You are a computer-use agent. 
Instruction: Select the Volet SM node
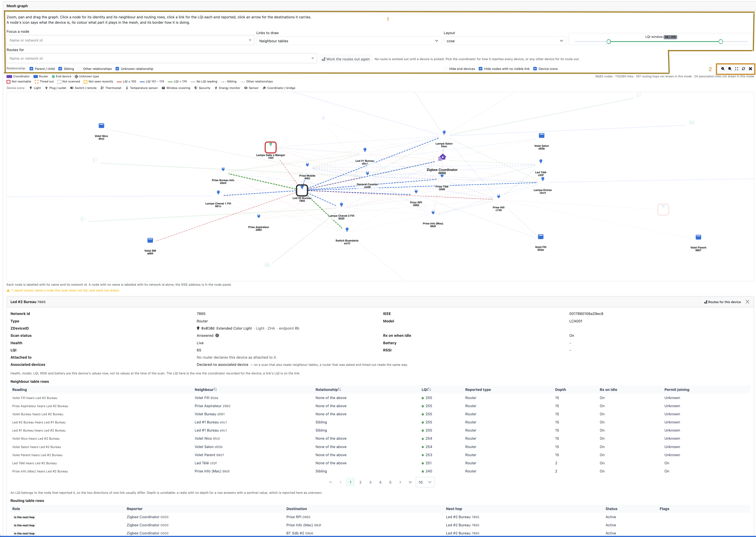click(150, 240)
